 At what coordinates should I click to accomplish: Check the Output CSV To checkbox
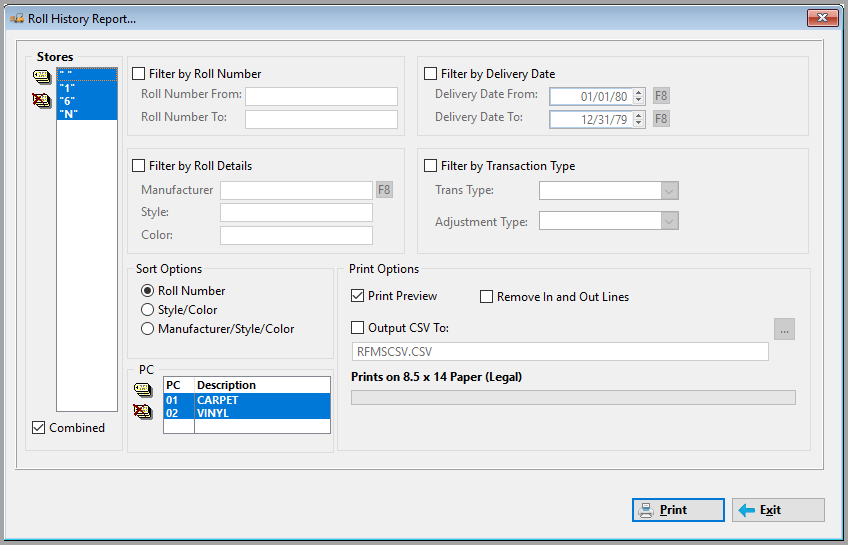(357, 328)
